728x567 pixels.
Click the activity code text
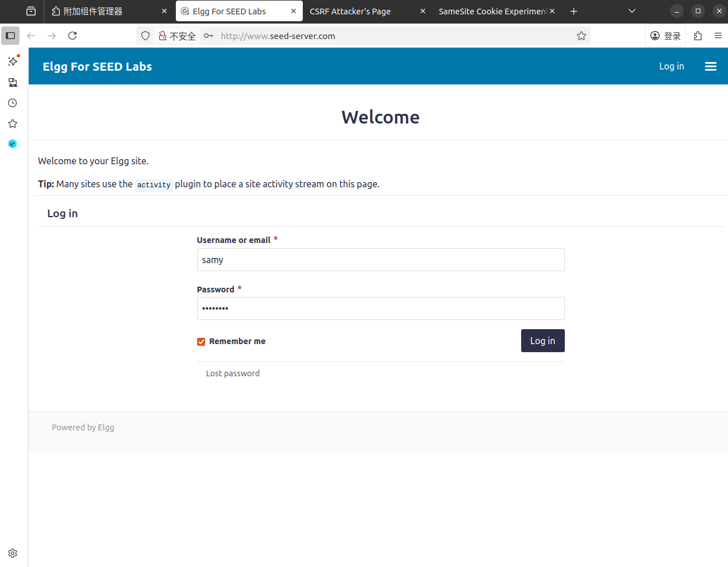(x=154, y=184)
